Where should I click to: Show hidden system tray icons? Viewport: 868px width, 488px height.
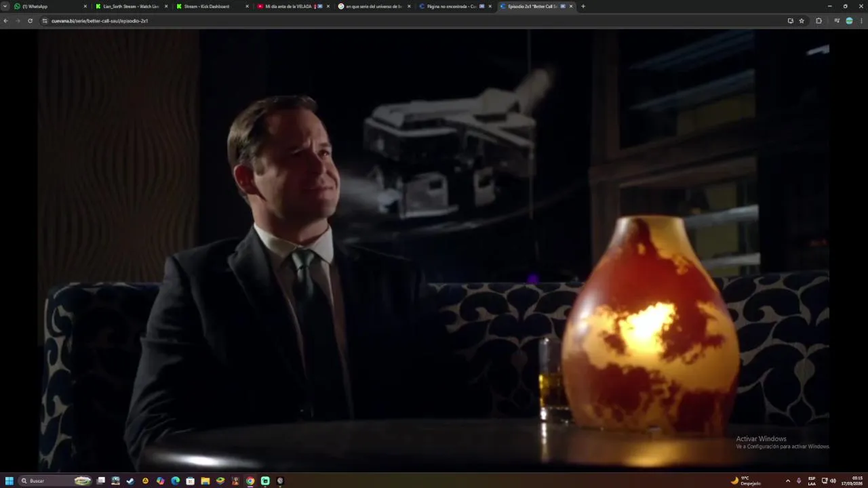[787, 481]
